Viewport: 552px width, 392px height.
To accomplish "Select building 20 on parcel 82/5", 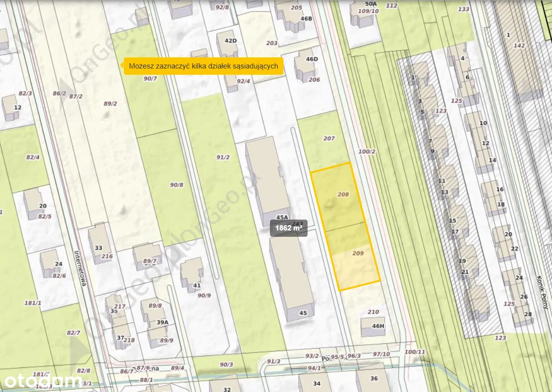I will point(35,204).
